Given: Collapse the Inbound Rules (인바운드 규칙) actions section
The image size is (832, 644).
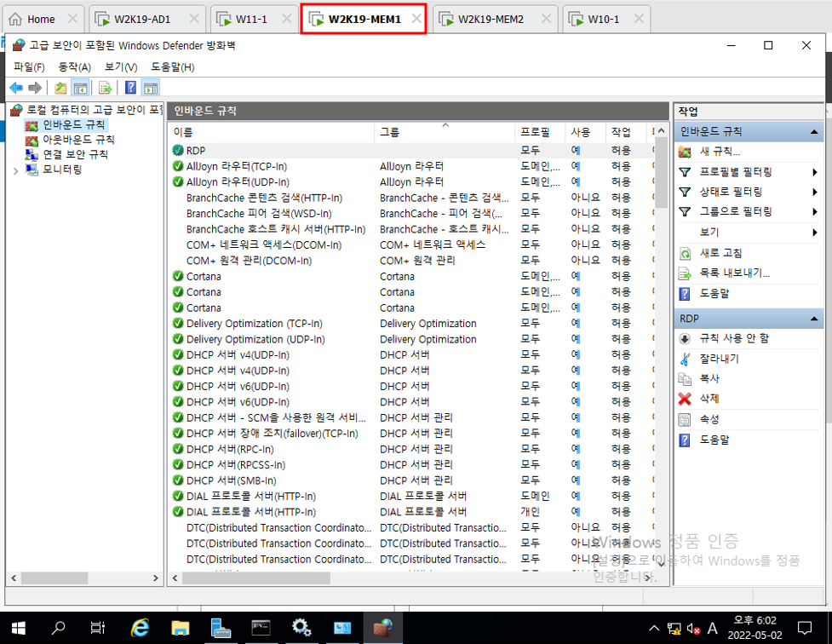Looking at the screenshot, I should pyautogui.click(x=814, y=132).
